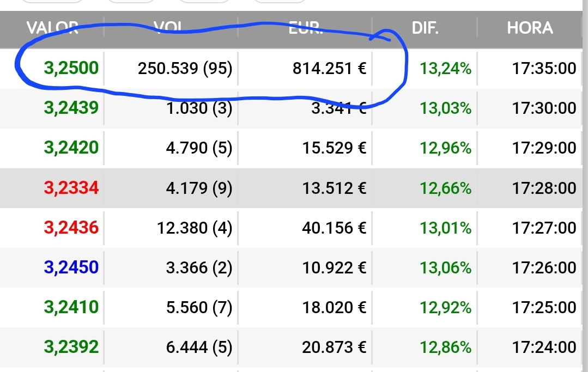Image resolution: width=588 pixels, height=372 pixels.
Task: Click the price 3,2392 cell
Action: (x=71, y=347)
